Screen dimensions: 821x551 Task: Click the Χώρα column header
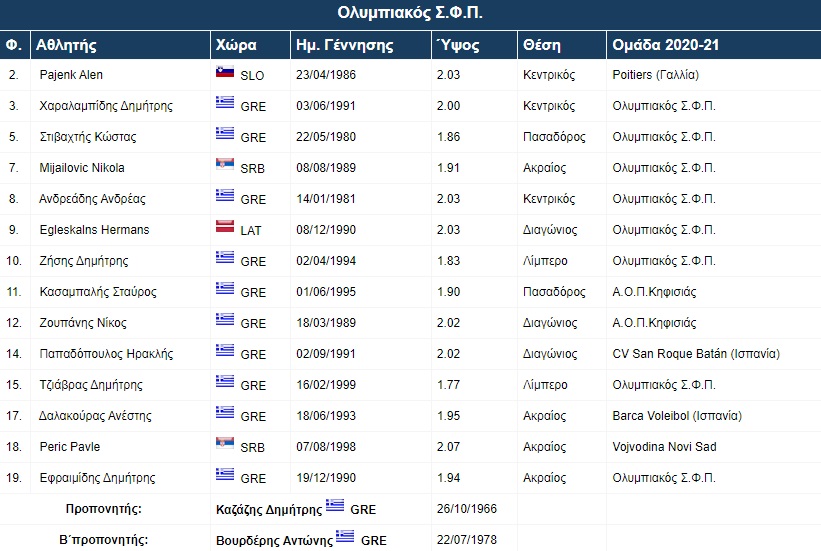pyautogui.click(x=236, y=45)
